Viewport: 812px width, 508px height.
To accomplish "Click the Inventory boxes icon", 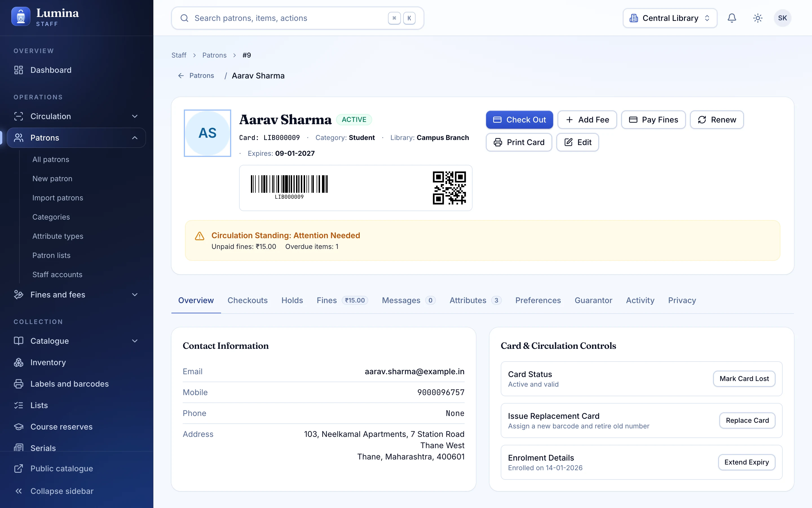I will [18, 362].
